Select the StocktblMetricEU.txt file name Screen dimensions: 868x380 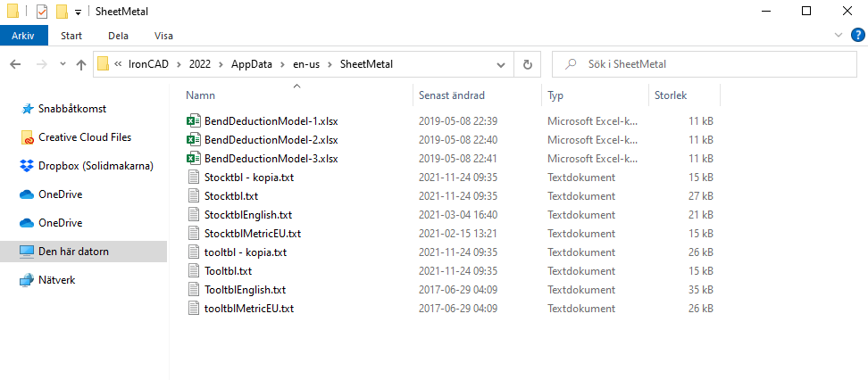[x=253, y=234]
